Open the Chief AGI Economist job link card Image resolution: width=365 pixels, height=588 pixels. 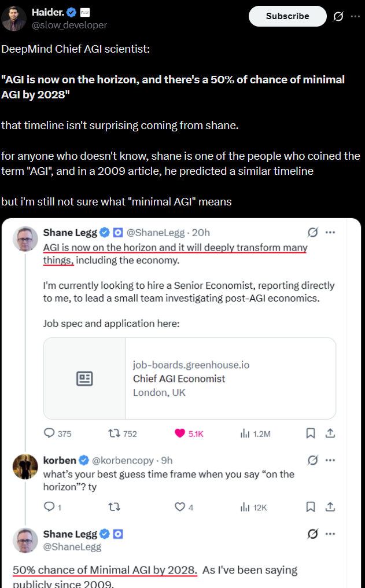click(190, 378)
